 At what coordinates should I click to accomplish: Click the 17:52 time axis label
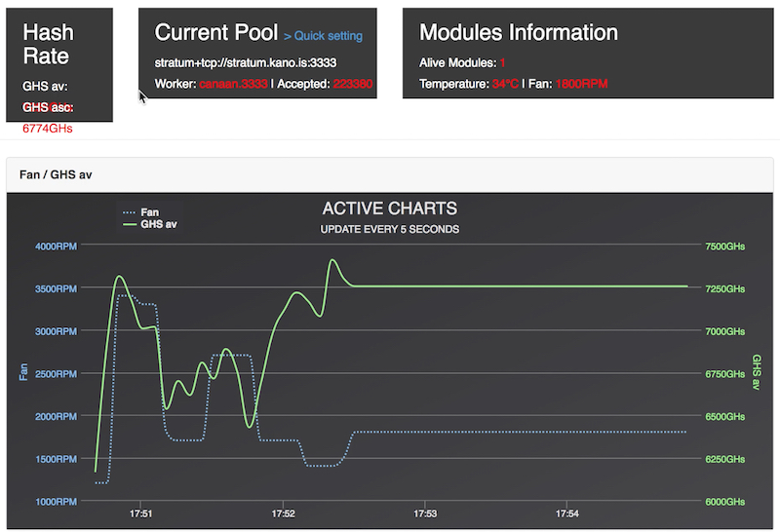[283, 513]
